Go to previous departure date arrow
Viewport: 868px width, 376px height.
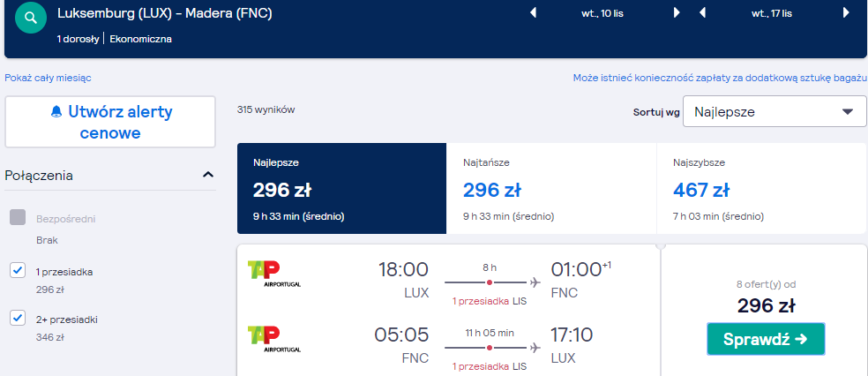click(x=533, y=12)
